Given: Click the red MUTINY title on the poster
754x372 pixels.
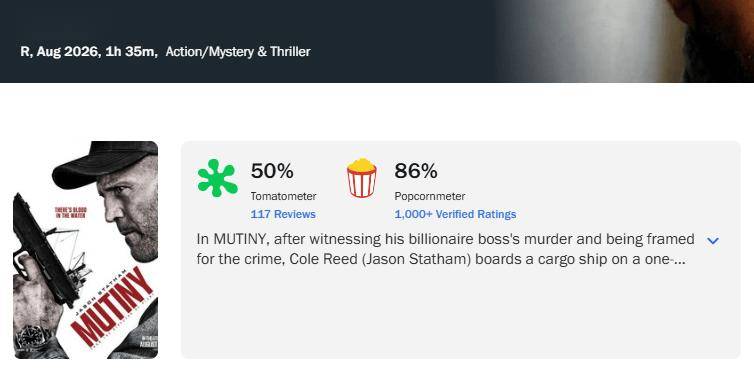Looking at the screenshot, I should (113, 307).
